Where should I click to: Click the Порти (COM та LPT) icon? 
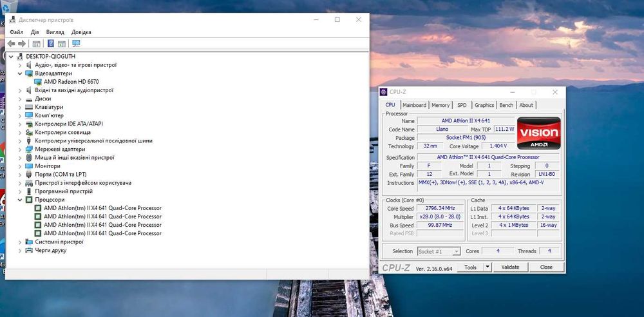[29, 175]
